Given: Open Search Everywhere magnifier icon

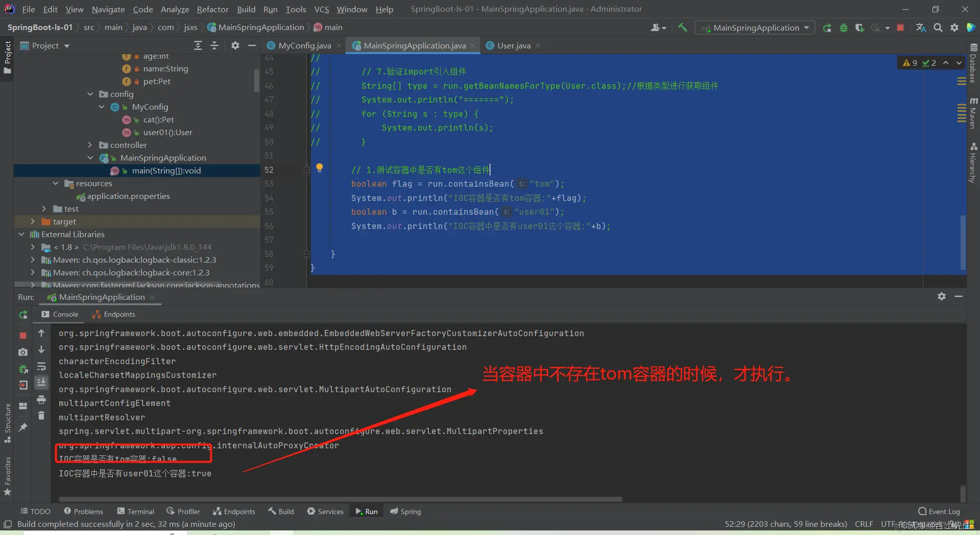Looking at the screenshot, I should pos(938,28).
